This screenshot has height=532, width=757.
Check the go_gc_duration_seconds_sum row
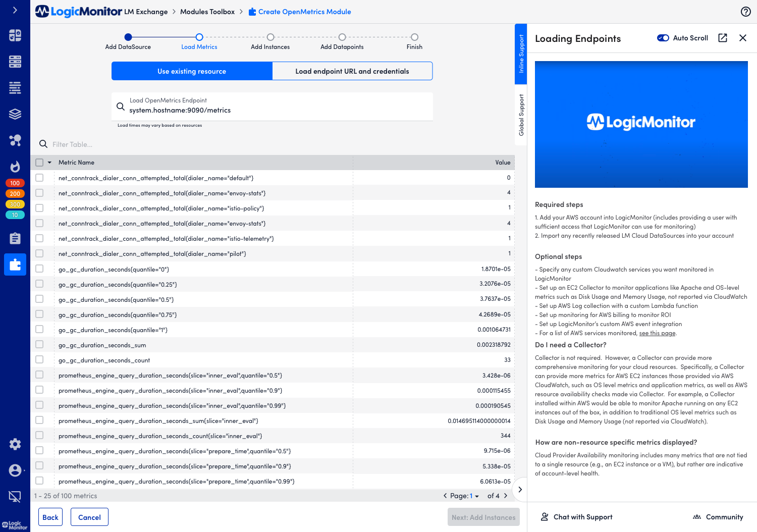pos(39,344)
